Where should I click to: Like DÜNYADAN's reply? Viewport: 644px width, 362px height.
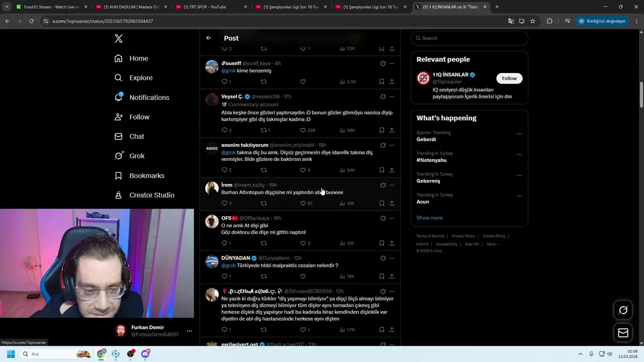(303, 276)
